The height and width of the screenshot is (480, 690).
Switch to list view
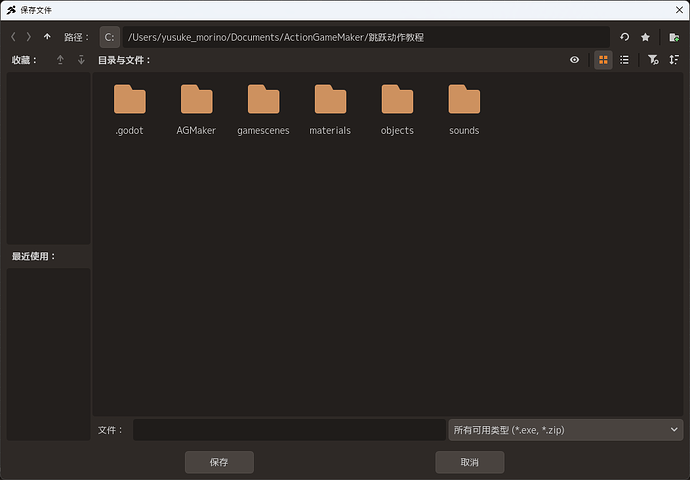(x=624, y=60)
